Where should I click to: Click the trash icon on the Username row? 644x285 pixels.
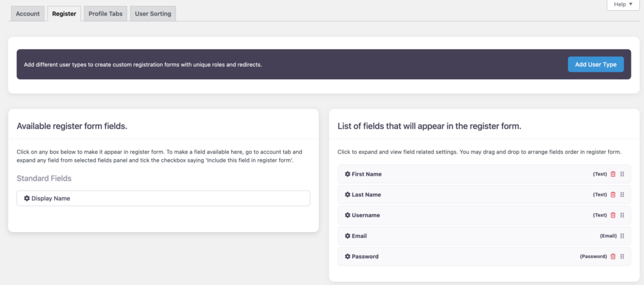(613, 215)
